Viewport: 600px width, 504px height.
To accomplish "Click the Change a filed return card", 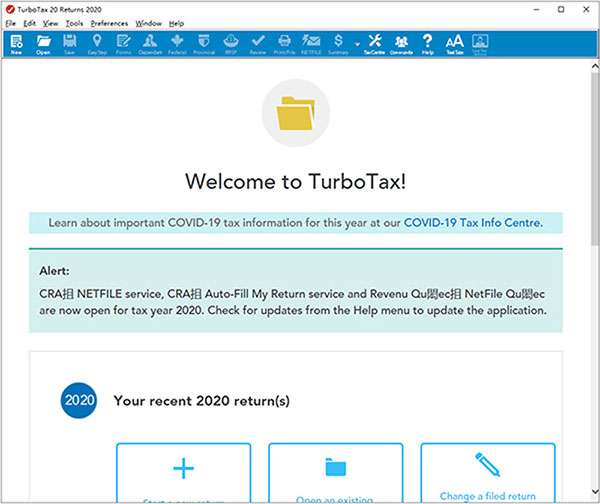I will click(x=488, y=473).
